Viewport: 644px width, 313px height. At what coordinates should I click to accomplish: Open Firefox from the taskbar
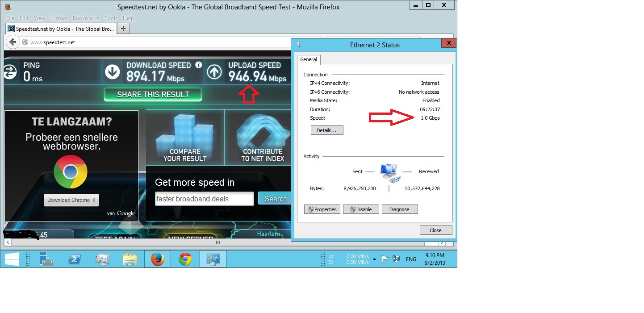click(x=157, y=259)
